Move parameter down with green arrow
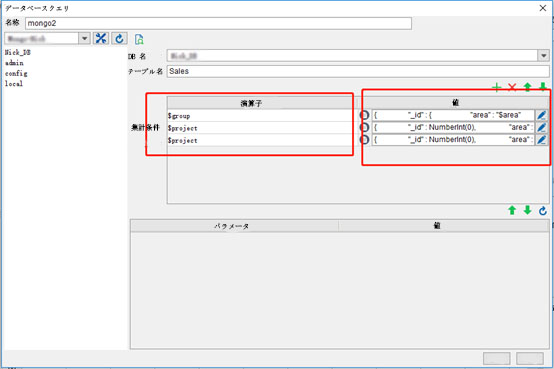This screenshot has height=369, width=554. tap(528, 210)
